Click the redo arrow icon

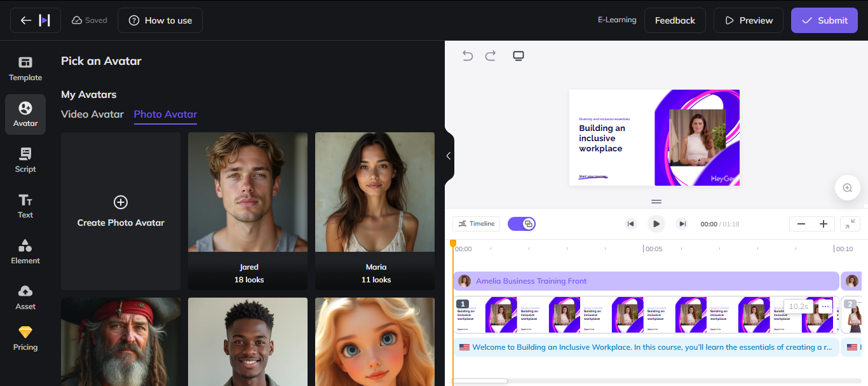click(x=491, y=56)
